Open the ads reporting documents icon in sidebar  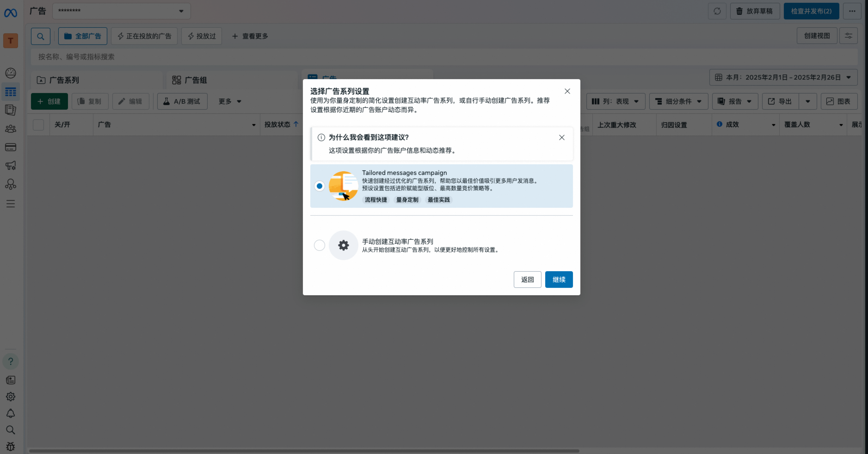point(11,110)
